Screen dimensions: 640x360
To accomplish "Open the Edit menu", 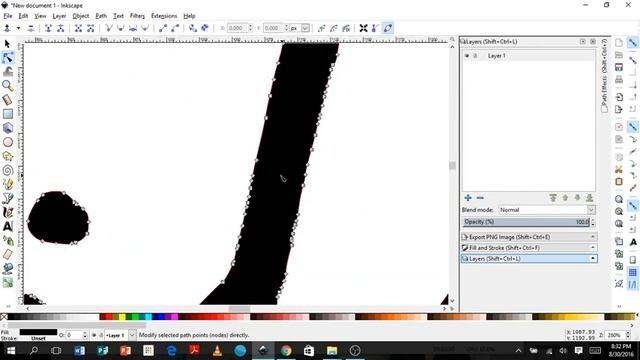I will point(23,16).
